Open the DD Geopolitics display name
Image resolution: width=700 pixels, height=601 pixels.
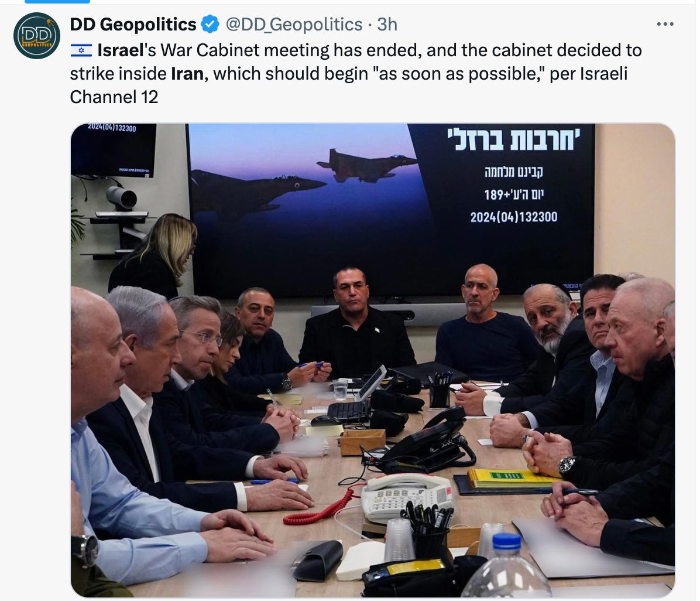tap(133, 24)
